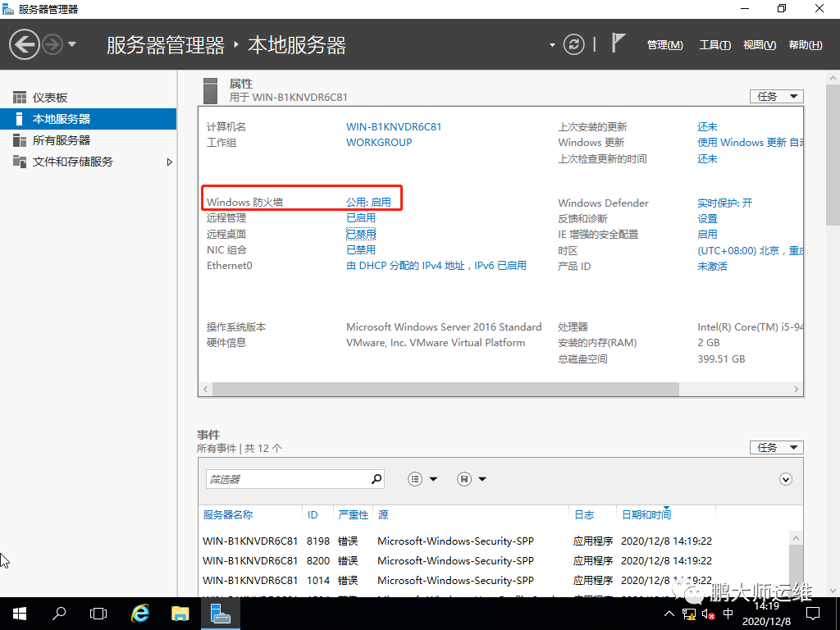Select event row with ID 8200

[493, 561]
